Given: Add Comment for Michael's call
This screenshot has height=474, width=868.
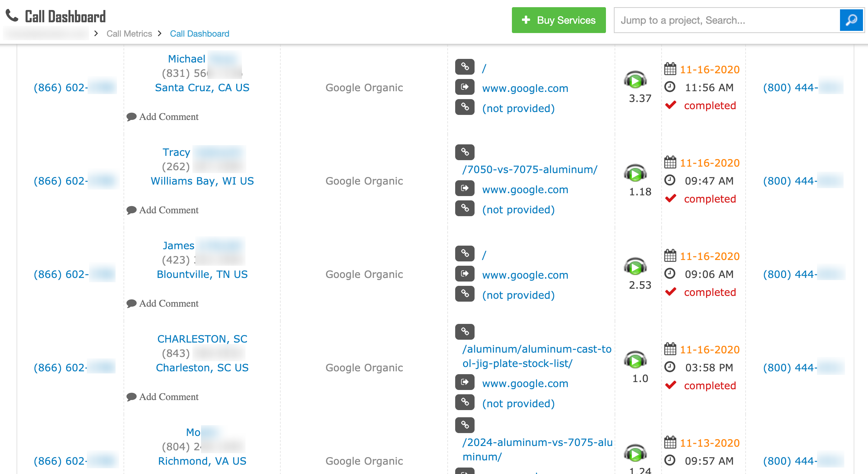Looking at the screenshot, I should click(163, 117).
